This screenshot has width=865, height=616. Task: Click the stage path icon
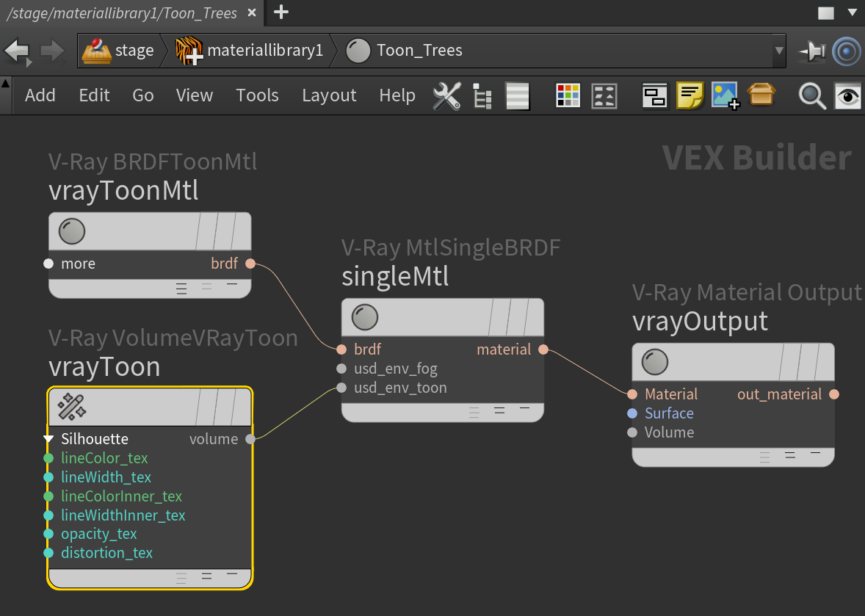[96, 51]
